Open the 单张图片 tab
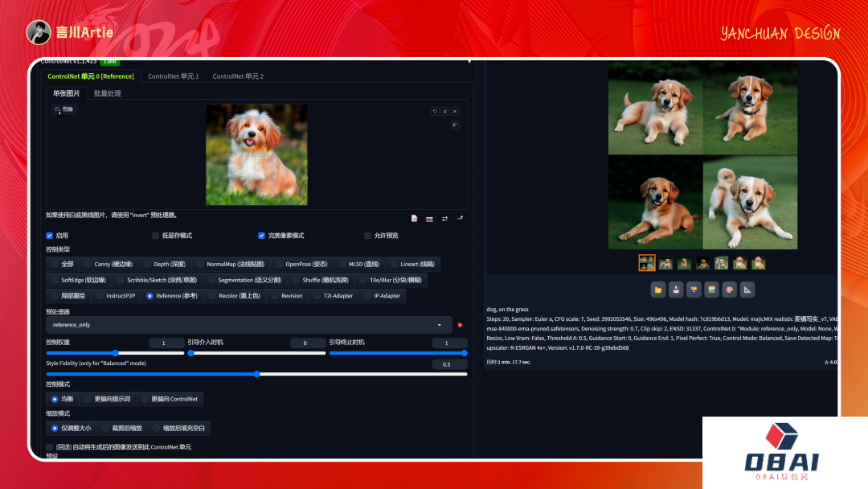Viewport: 868px width, 489px height. [67, 93]
